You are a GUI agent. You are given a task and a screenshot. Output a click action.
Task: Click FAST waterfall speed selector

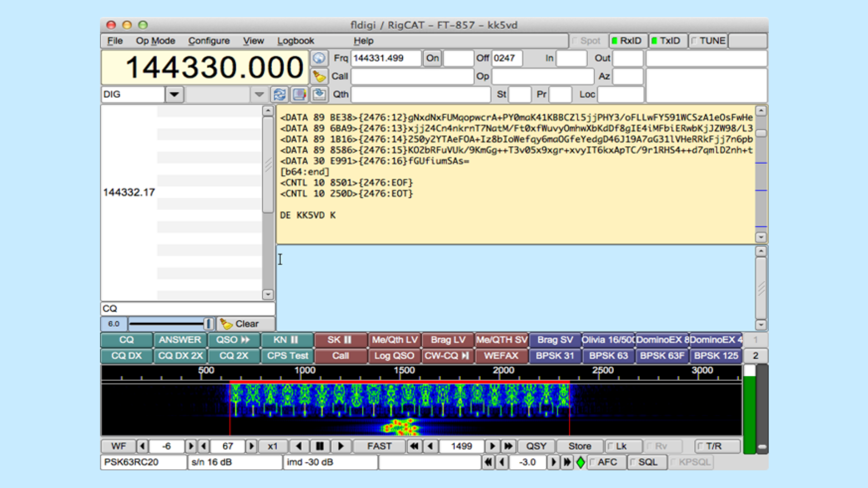pos(379,446)
